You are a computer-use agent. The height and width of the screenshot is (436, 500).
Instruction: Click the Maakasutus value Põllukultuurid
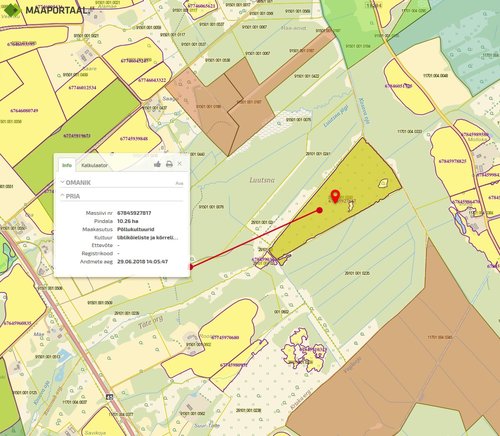[136, 229]
